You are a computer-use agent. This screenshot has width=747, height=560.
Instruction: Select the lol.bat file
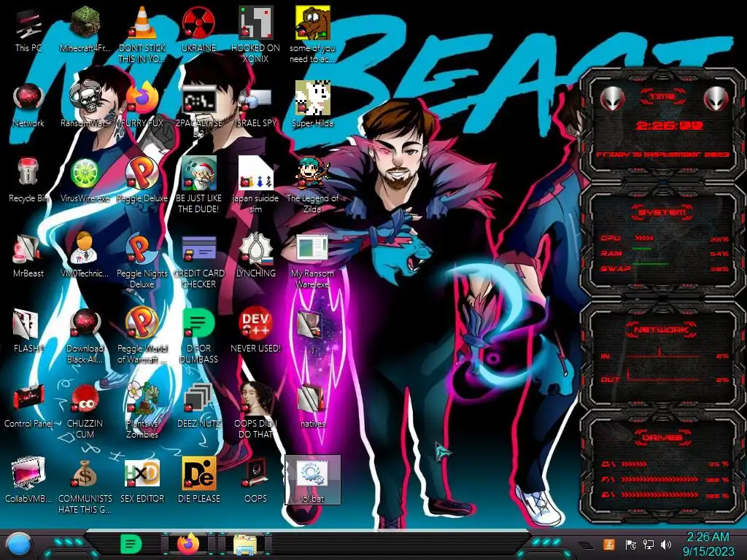point(312,480)
